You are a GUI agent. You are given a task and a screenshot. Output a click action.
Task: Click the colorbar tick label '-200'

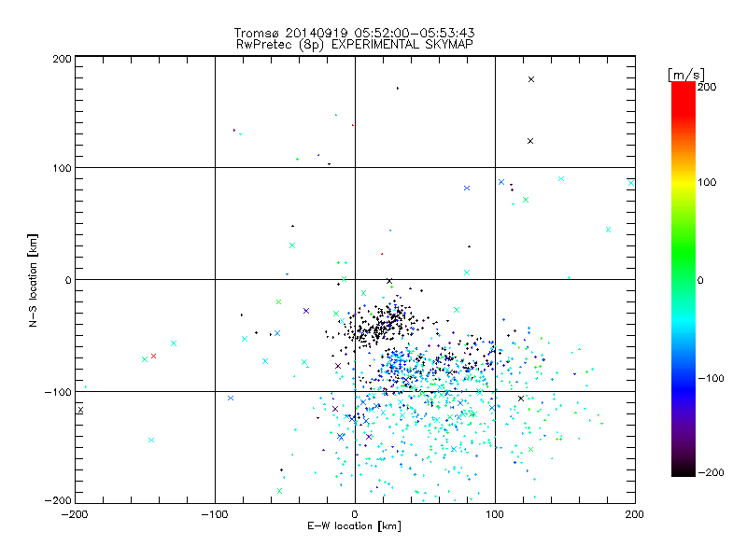pyautogui.click(x=711, y=472)
